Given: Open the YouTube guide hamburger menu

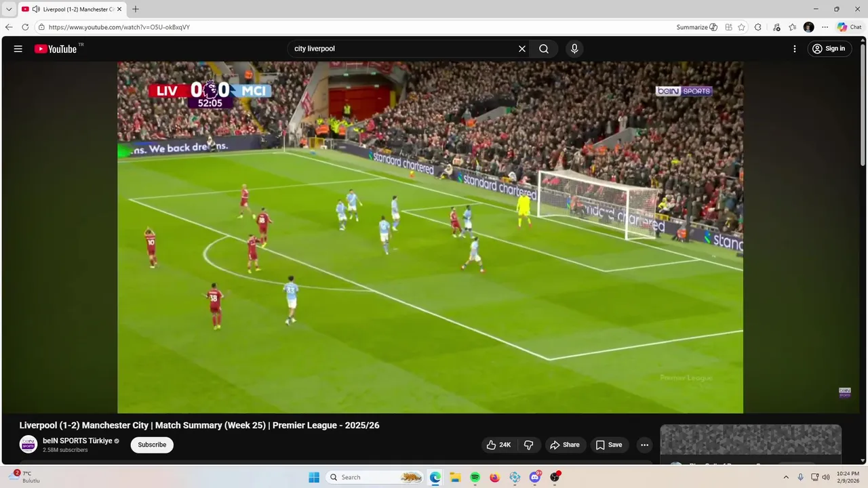Looking at the screenshot, I should pyautogui.click(x=18, y=49).
